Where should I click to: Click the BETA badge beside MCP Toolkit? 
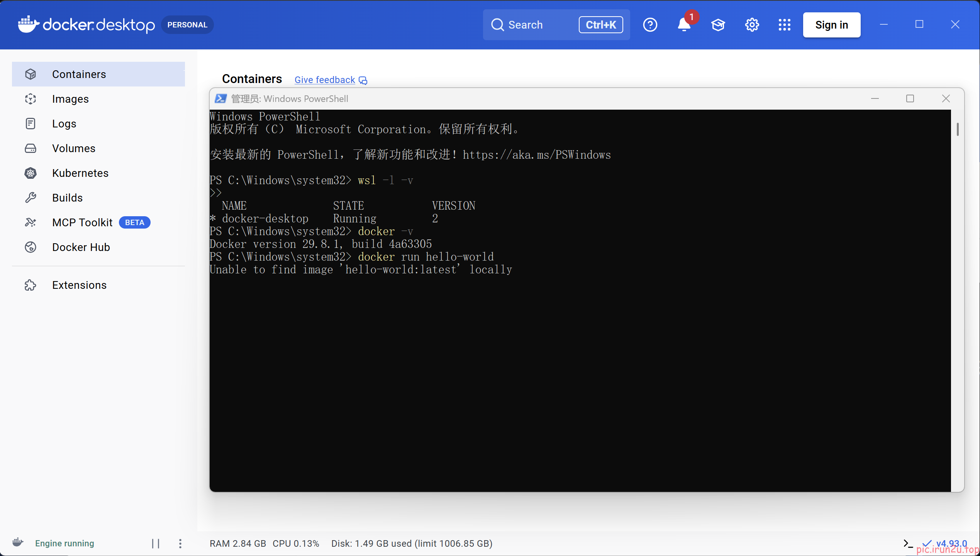coord(134,222)
